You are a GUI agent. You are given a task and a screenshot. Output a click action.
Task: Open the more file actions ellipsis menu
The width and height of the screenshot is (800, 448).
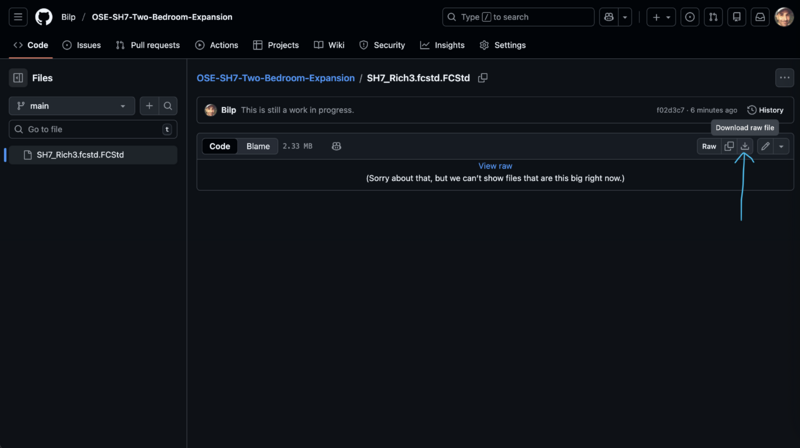coord(784,78)
